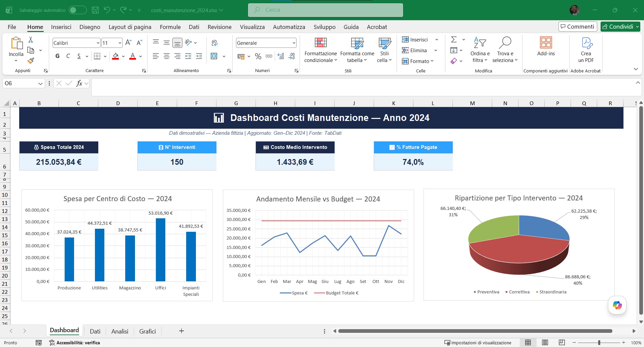Screen dimensions: 644x347
Task: Click the Merge and center icon
Action: point(214,56)
